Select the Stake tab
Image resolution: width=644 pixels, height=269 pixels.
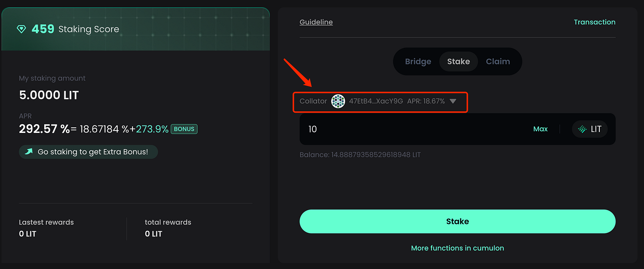[x=458, y=62]
